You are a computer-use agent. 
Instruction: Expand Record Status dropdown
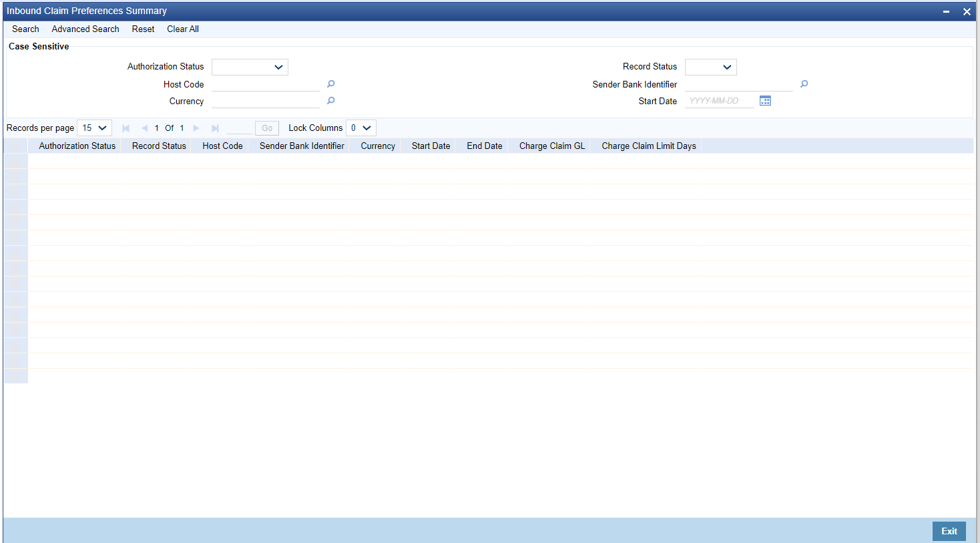click(711, 67)
